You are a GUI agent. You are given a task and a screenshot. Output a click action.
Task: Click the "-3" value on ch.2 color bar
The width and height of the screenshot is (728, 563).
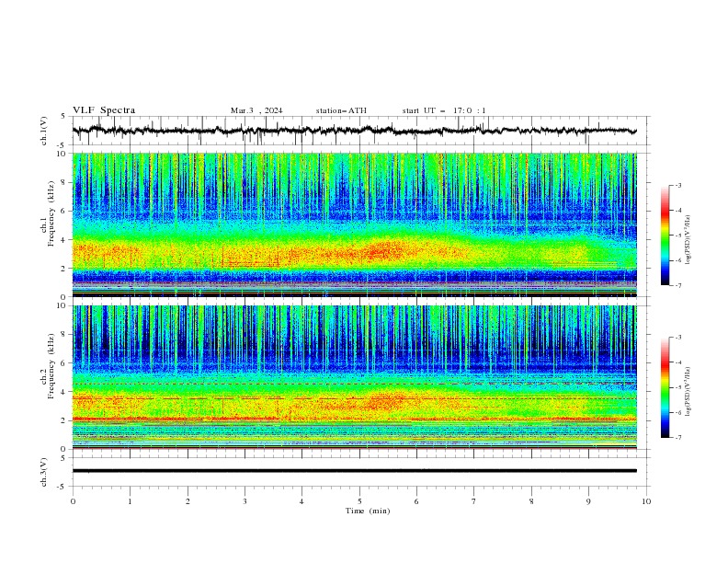coord(677,338)
